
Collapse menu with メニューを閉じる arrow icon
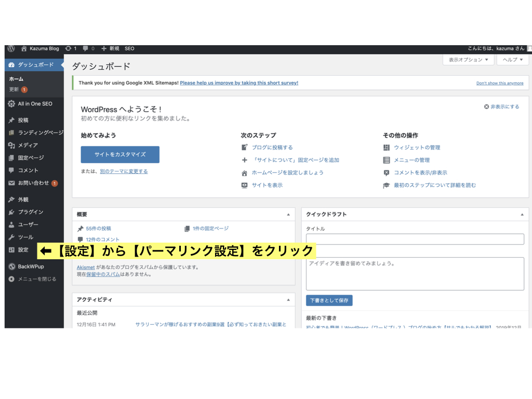pyautogui.click(x=11, y=279)
